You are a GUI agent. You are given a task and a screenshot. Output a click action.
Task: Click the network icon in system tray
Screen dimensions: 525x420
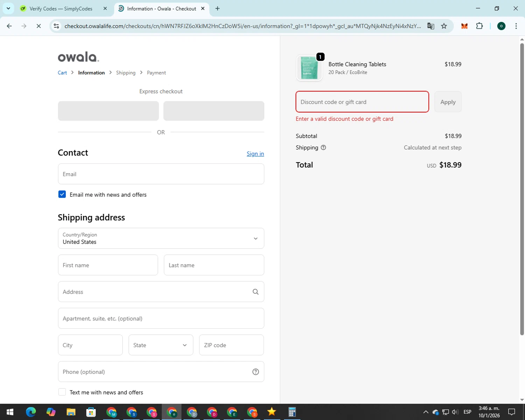pos(445,412)
